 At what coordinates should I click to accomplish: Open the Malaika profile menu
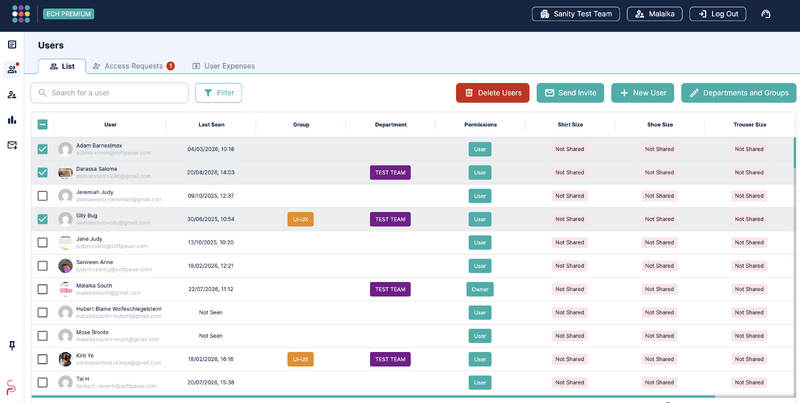tap(655, 14)
